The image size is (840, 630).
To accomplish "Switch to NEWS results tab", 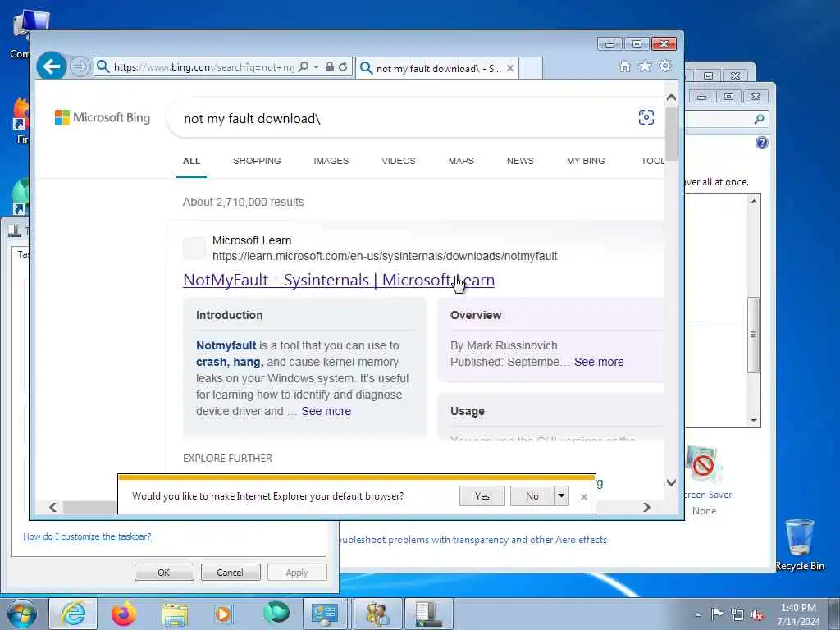I will (520, 161).
